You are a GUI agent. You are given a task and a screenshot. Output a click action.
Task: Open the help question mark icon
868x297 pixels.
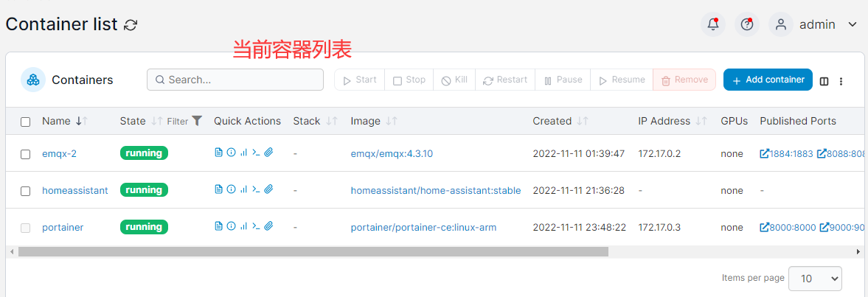click(x=747, y=25)
